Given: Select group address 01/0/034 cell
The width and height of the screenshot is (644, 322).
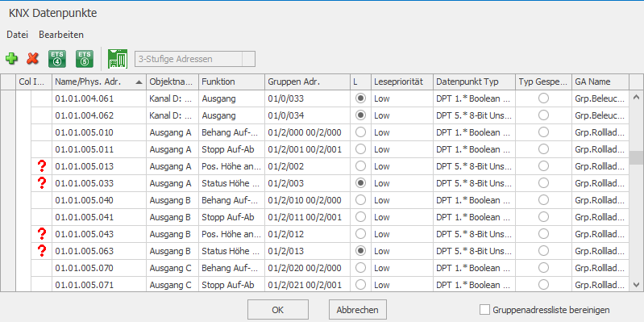Looking at the screenshot, I should click(x=308, y=115).
